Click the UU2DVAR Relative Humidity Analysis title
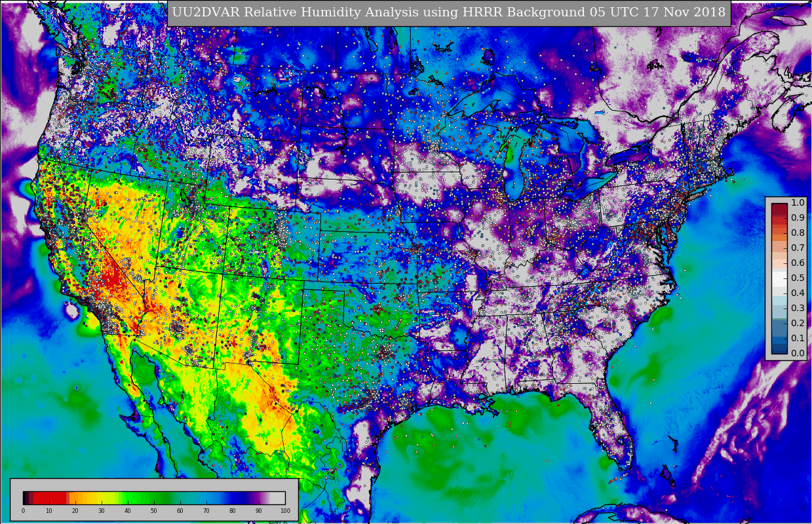812x524 pixels. point(449,12)
